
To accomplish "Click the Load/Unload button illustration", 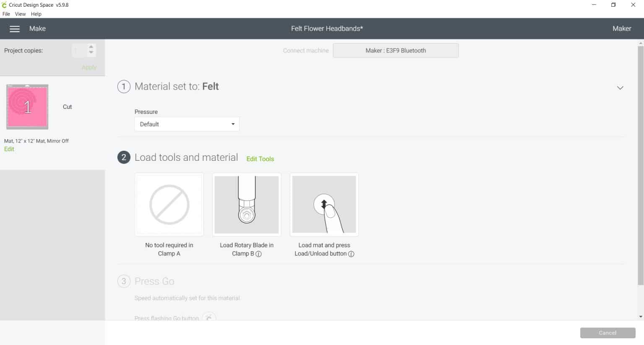I will click(324, 204).
